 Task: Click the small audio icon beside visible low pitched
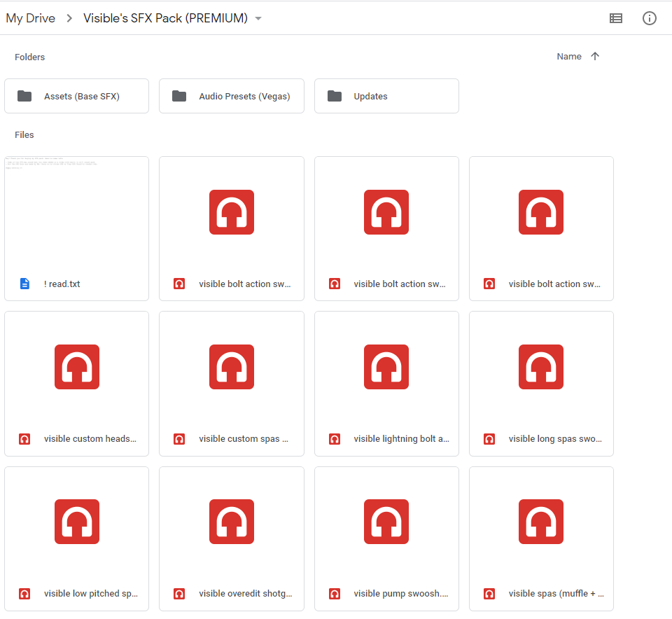(x=24, y=594)
